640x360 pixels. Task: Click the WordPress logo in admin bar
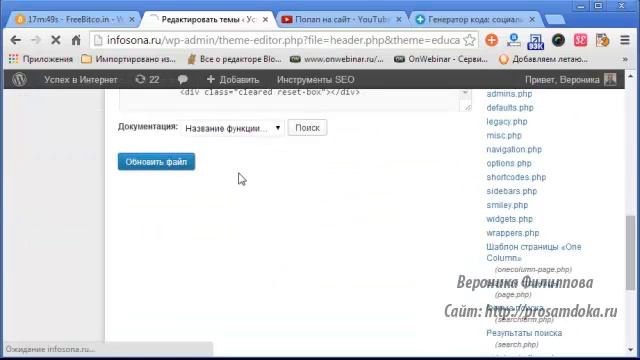tap(19, 80)
